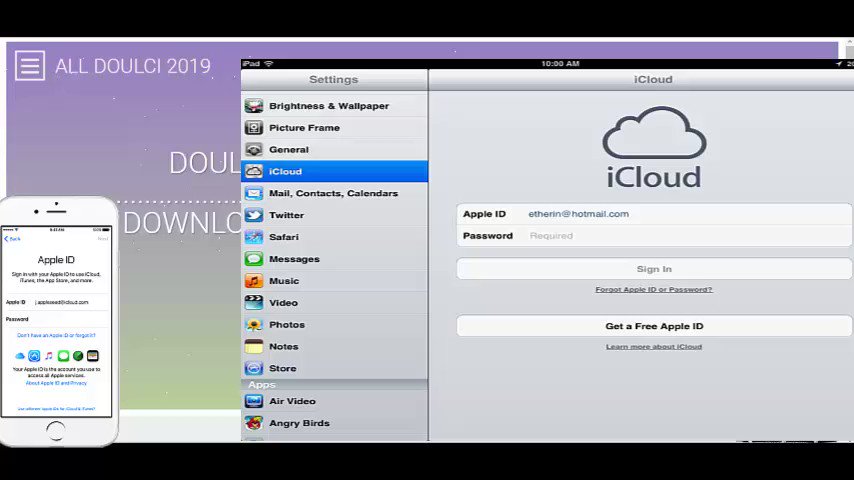This screenshot has width=854, height=480.
Task: Open Store settings row
Action: [334, 368]
